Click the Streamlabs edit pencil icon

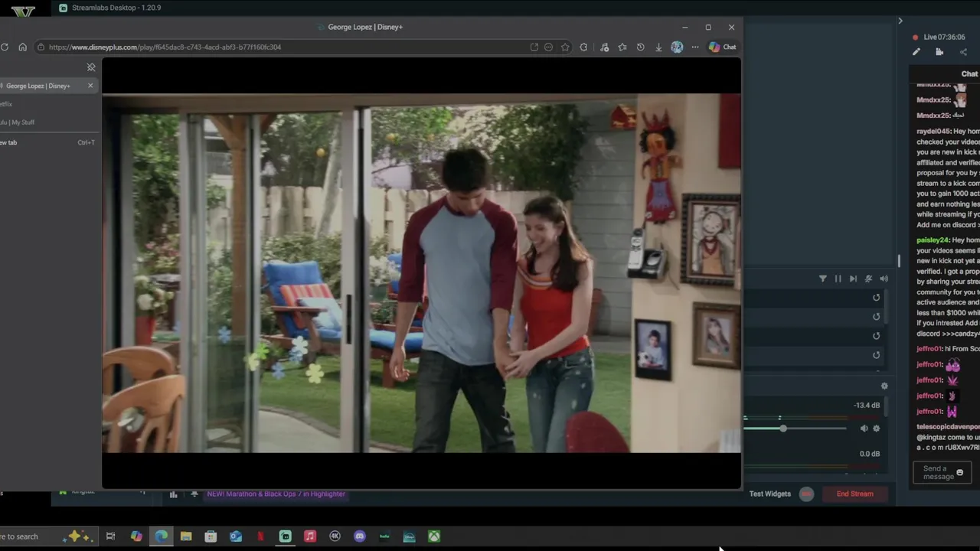(x=916, y=52)
